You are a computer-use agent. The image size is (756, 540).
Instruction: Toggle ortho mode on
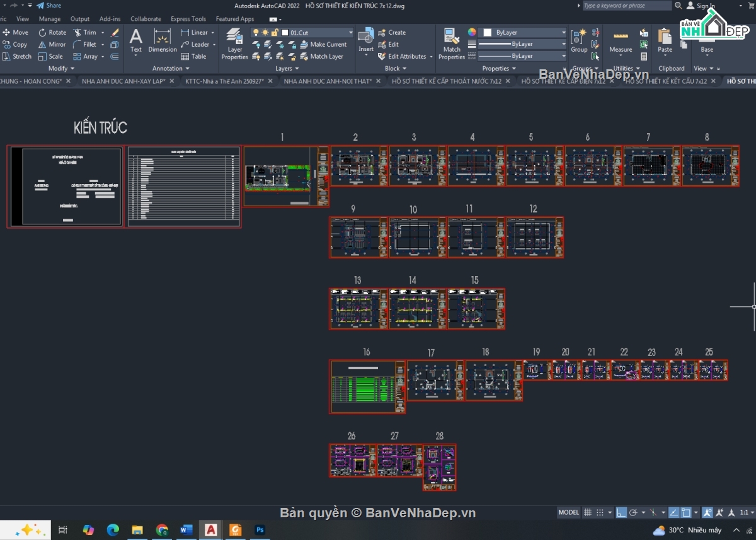(x=621, y=512)
